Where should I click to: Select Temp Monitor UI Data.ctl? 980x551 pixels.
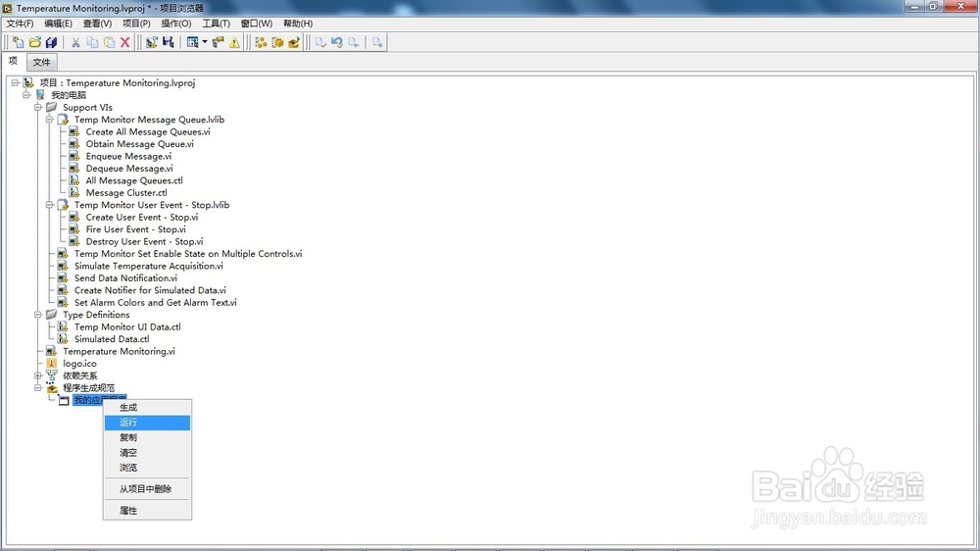pyautogui.click(x=127, y=327)
